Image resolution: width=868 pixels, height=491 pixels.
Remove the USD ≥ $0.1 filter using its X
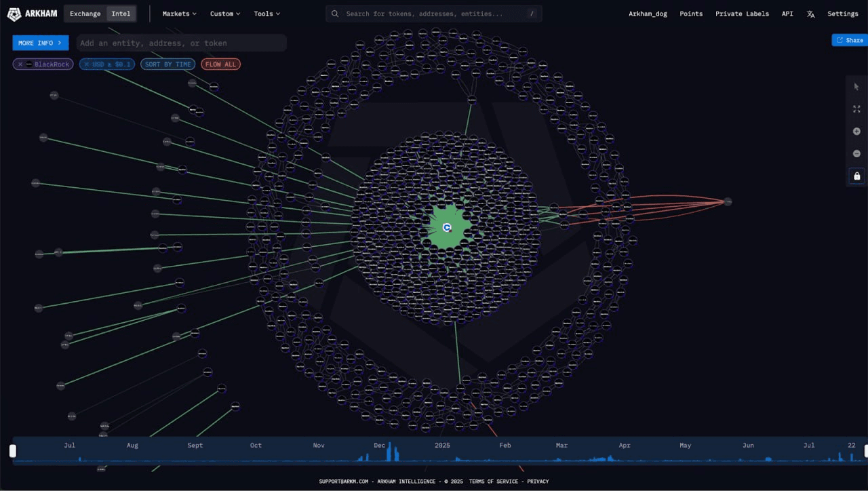tap(87, 64)
